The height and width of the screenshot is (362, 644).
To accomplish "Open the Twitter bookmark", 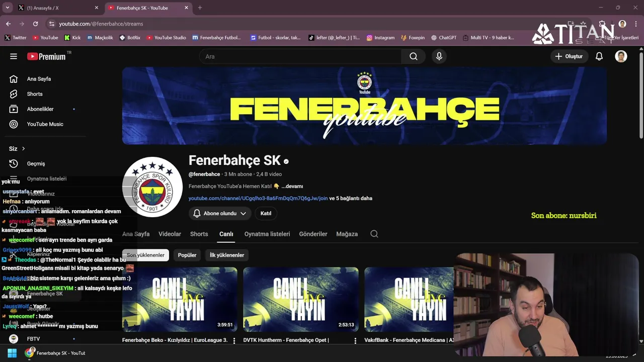I will 16,38.
